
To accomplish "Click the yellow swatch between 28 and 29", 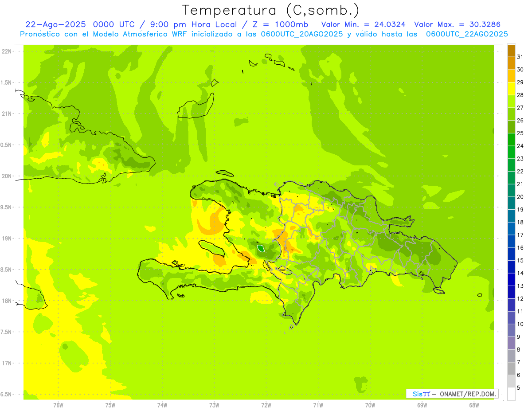I will tap(511, 89).
